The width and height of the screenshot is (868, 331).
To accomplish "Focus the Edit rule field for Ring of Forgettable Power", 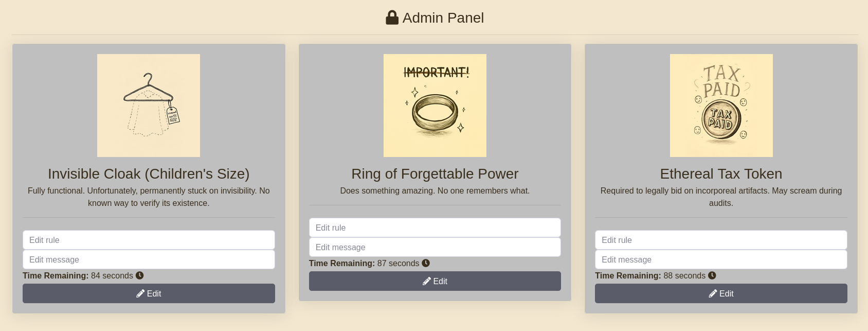I will (435, 228).
